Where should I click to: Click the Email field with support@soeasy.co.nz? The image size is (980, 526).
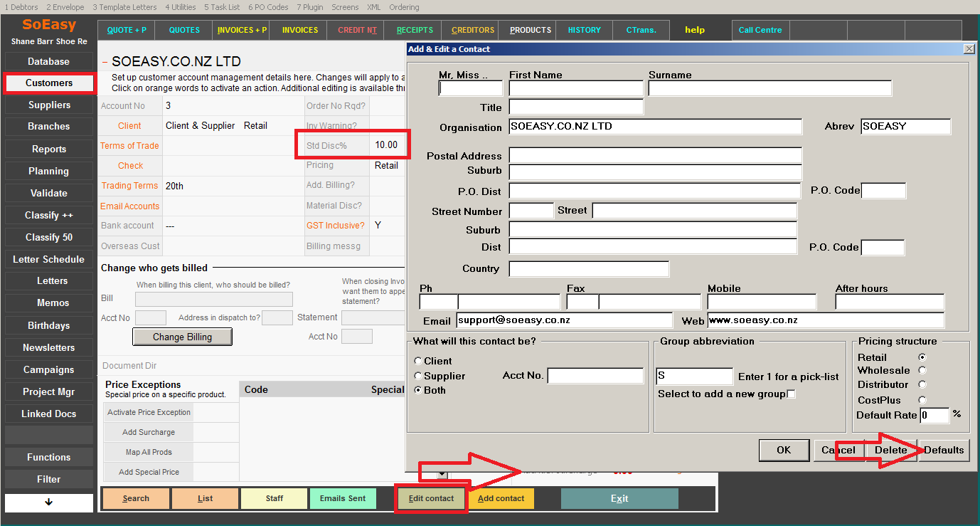tap(565, 320)
